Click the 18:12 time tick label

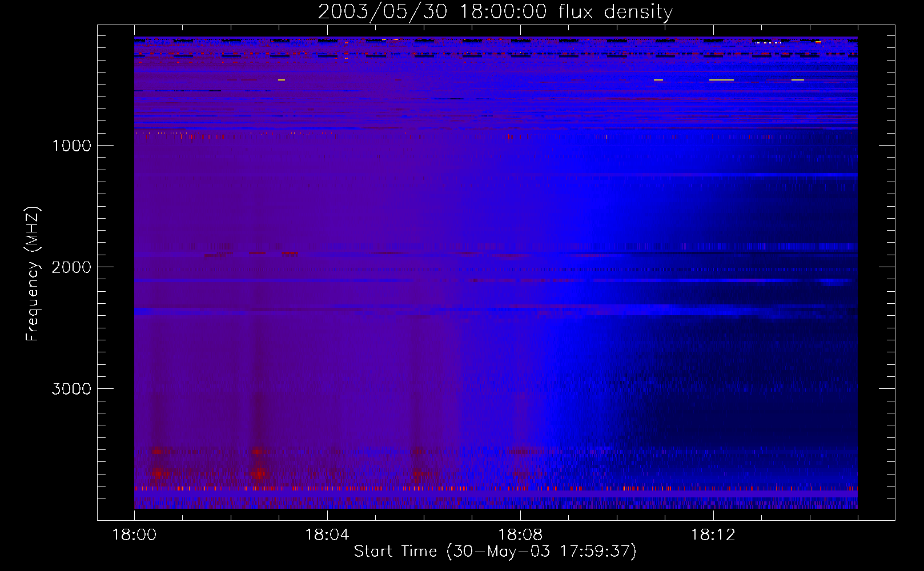pyautogui.click(x=713, y=535)
